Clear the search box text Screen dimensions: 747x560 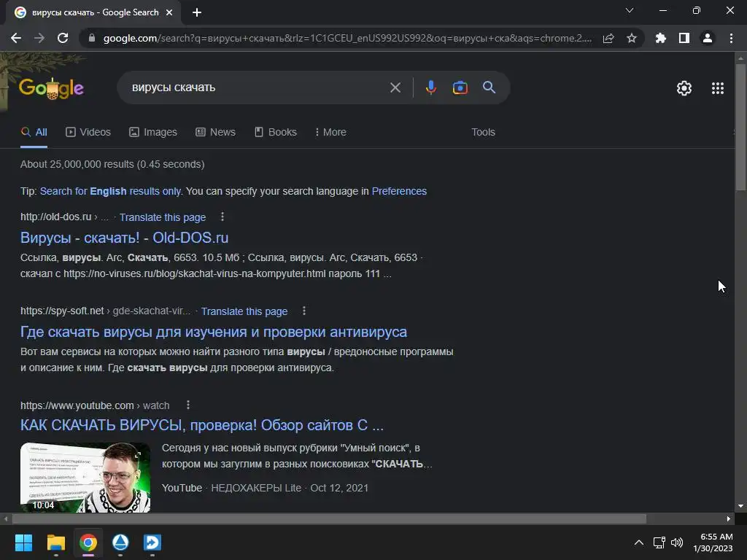tap(395, 87)
